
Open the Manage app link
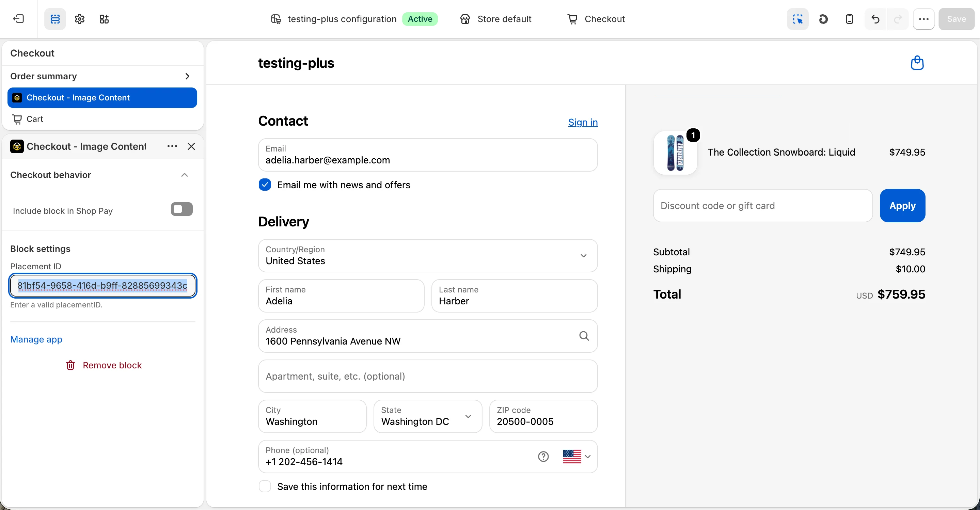(36, 339)
